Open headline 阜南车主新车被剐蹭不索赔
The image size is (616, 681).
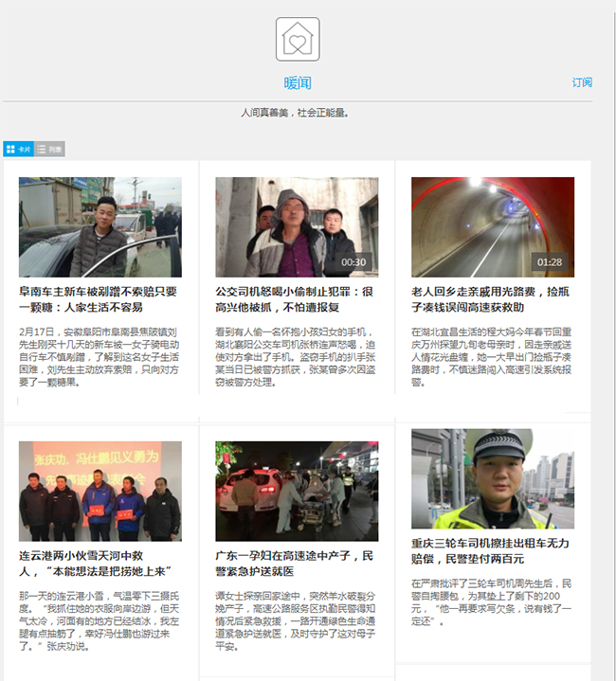tap(98, 299)
